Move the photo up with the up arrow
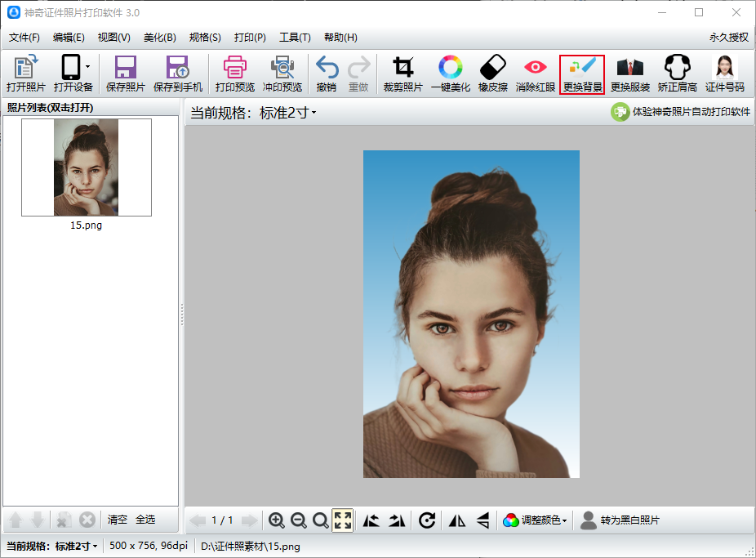Image resolution: width=756 pixels, height=558 pixels. [x=16, y=520]
